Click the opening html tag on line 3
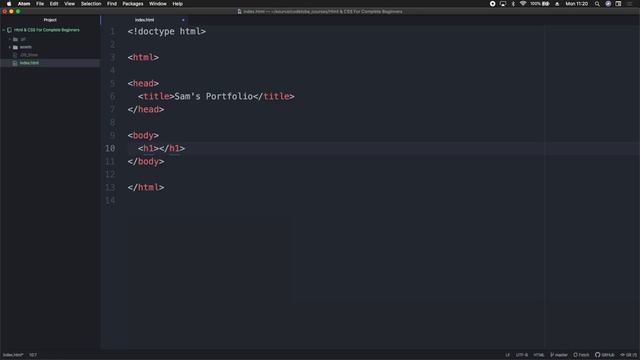 pyautogui.click(x=143, y=57)
